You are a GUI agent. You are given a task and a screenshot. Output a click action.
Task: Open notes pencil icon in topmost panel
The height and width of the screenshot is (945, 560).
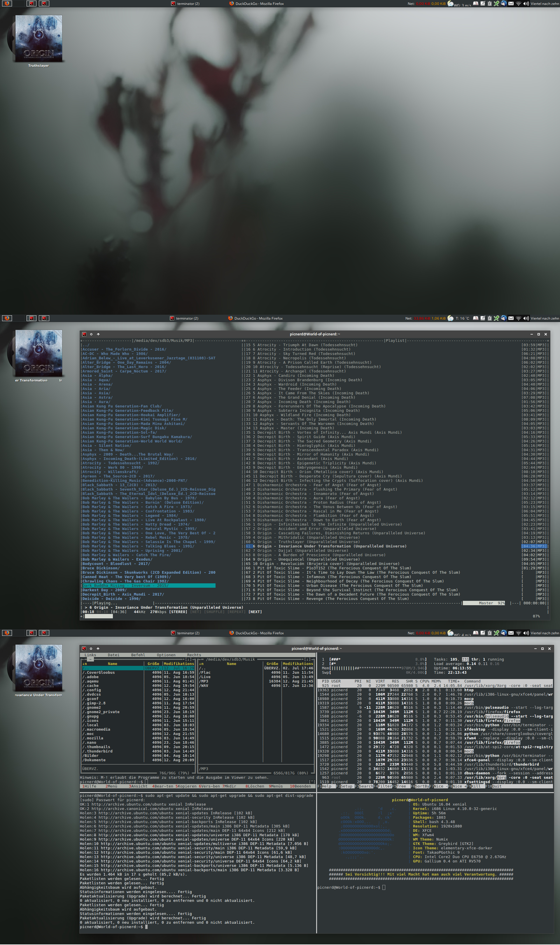point(483,3)
